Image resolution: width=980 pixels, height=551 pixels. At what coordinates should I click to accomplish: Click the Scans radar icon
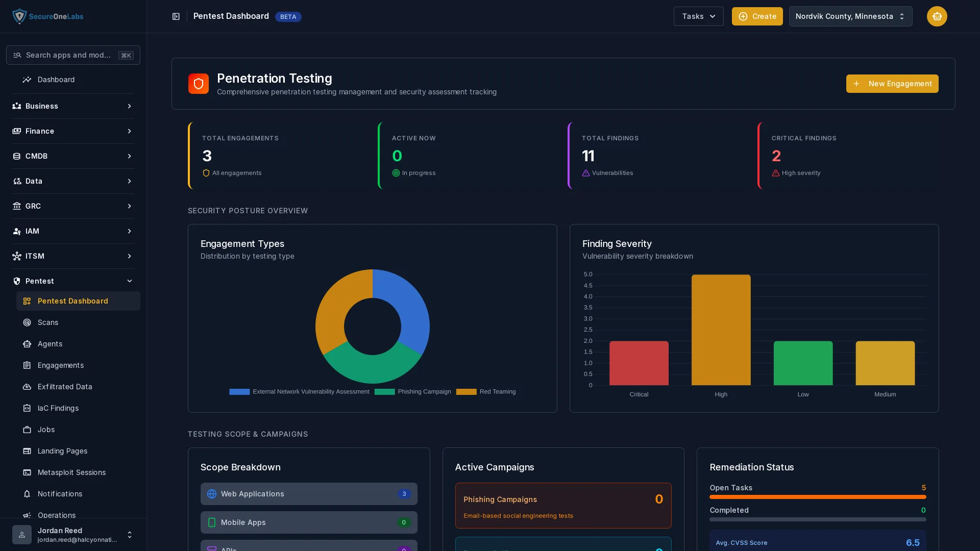click(27, 322)
